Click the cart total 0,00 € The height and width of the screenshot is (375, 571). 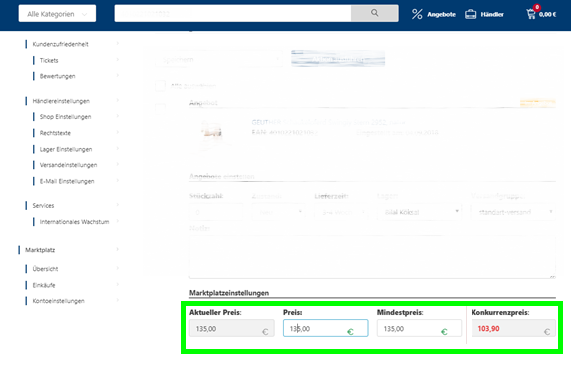(x=547, y=15)
